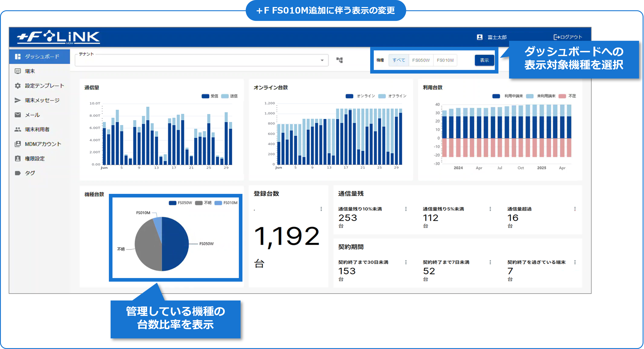Image resolution: width=644 pixels, height=349 pixels.
Task: Click the ログアウト link
Action: click(x=568, y=37)
